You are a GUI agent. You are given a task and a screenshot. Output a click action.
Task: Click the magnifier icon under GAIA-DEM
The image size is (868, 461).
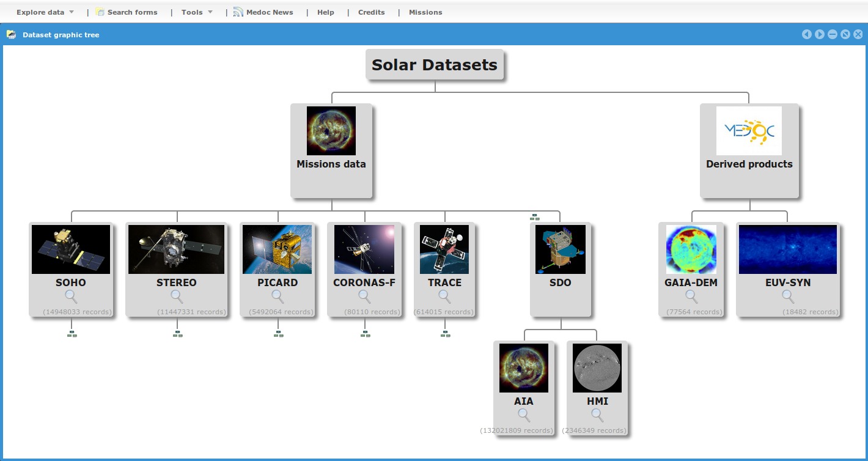tap(691, 297)
